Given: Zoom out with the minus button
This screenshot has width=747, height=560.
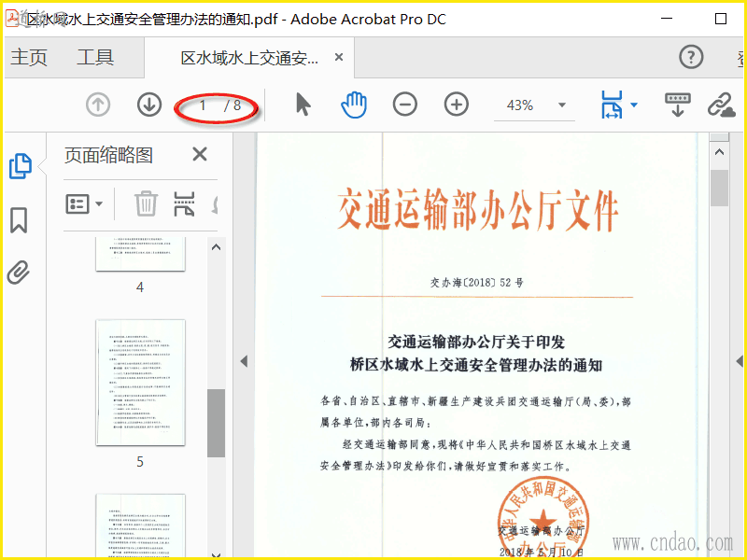Looking at the screenshot, I should [x=405, y=105].
